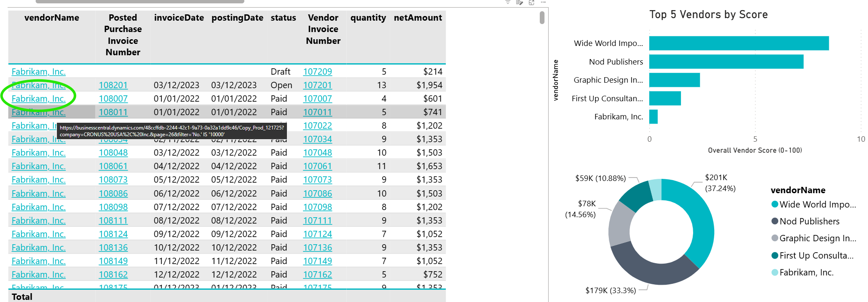This screenshot has width=868, height=302.
Task: Open posted purchase invoice 108048
Action: (x=113, y=153)
